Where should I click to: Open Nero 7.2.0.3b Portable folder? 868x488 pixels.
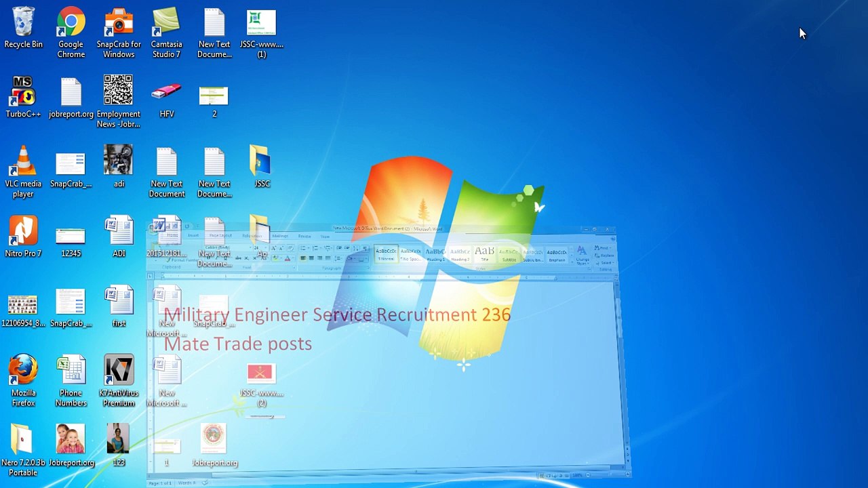pos(23,450)
